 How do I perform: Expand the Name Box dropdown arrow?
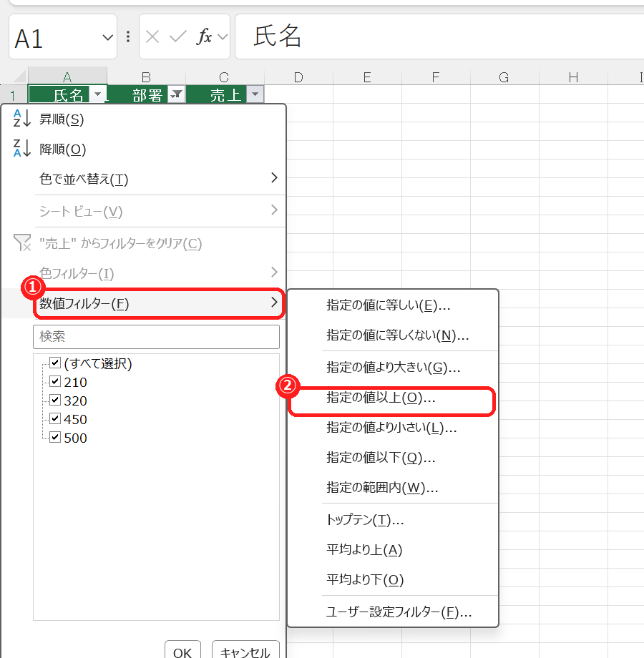tap(107, 37)
